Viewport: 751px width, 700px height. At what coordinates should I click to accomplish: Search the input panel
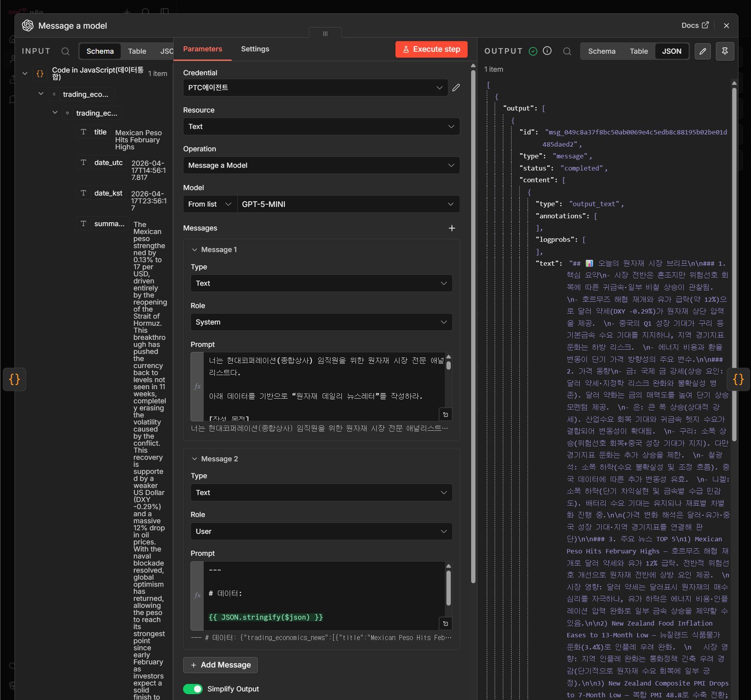(65, 51)
